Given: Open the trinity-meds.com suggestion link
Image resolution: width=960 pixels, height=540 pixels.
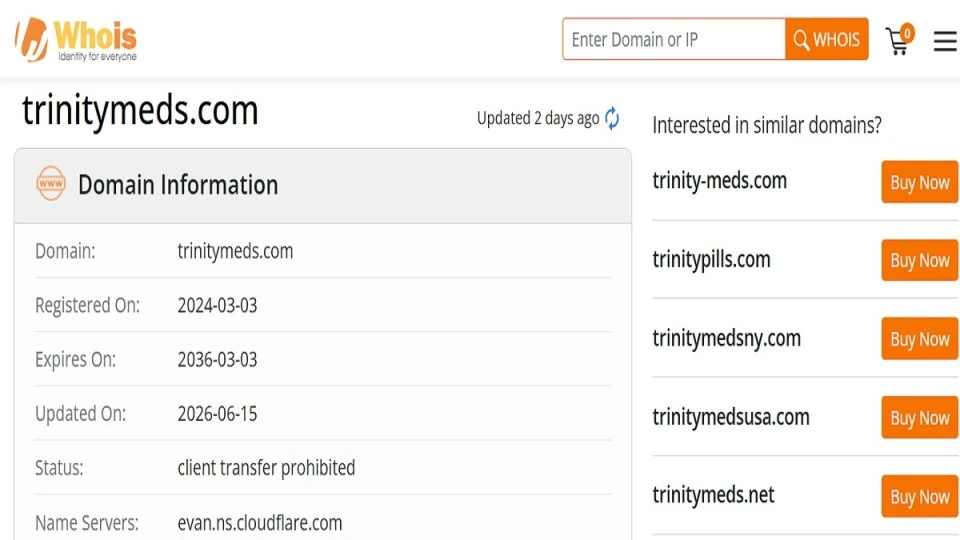Looking at the screenshot, I should click(719, 181).
